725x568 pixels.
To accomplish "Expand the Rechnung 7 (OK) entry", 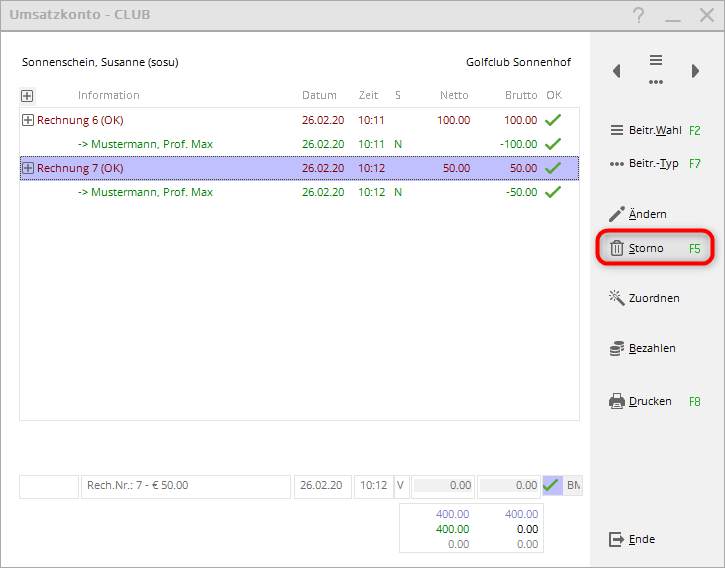I will click(27, 168).
